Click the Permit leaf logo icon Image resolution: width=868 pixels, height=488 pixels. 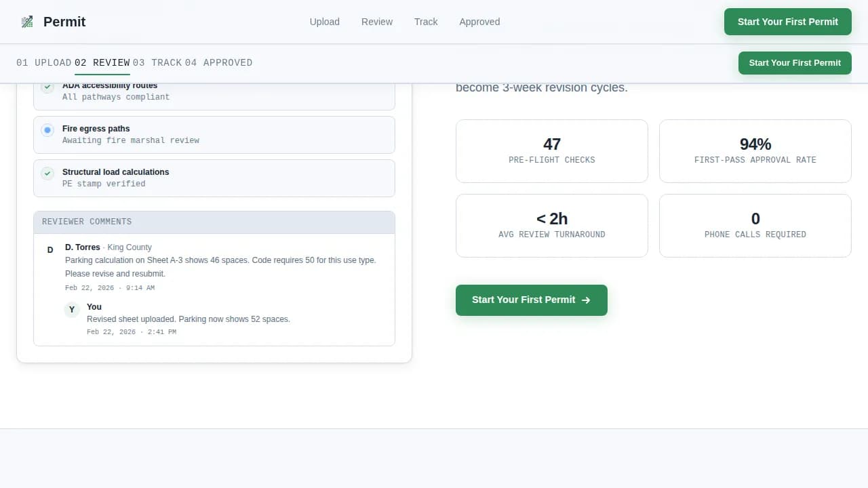(x=27, y=21)
